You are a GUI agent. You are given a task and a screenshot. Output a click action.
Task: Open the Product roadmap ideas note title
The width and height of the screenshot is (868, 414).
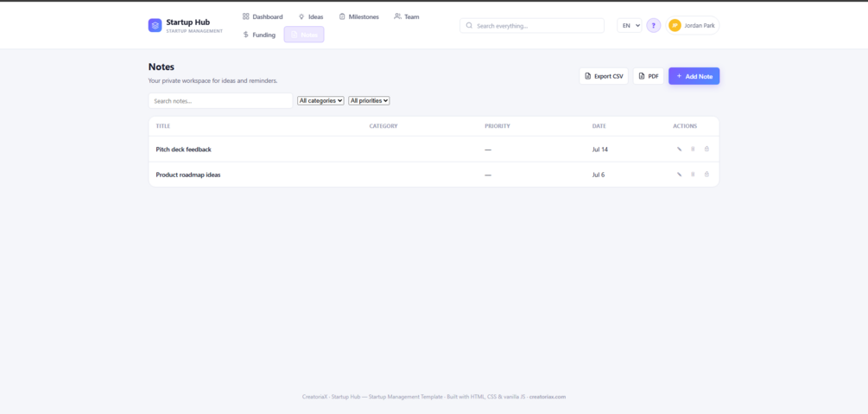tap(188, 175)
